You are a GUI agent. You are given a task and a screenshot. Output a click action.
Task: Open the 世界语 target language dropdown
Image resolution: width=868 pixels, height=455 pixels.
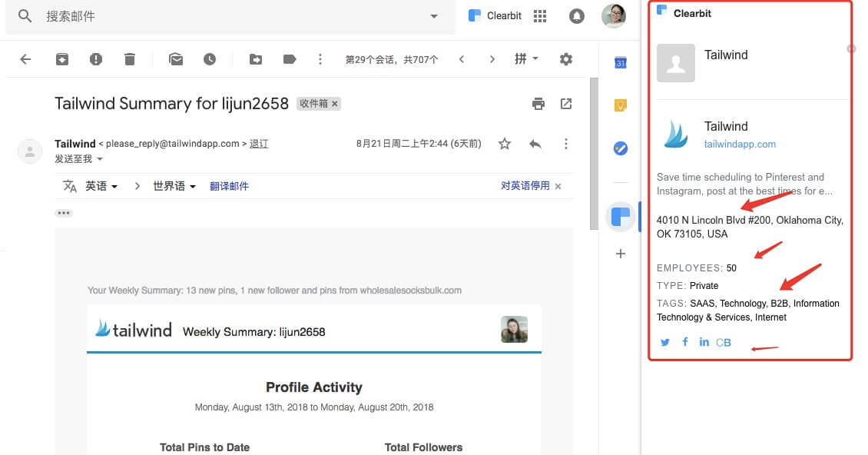(x=174, y=186)
